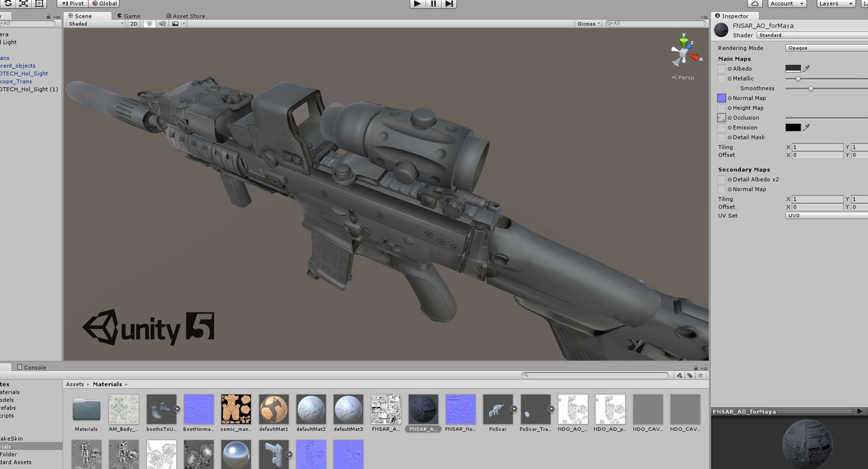The height and width of the screenshot is (469, 868).
Task: Click the save search star icon
Action: (x=700, y=375)
